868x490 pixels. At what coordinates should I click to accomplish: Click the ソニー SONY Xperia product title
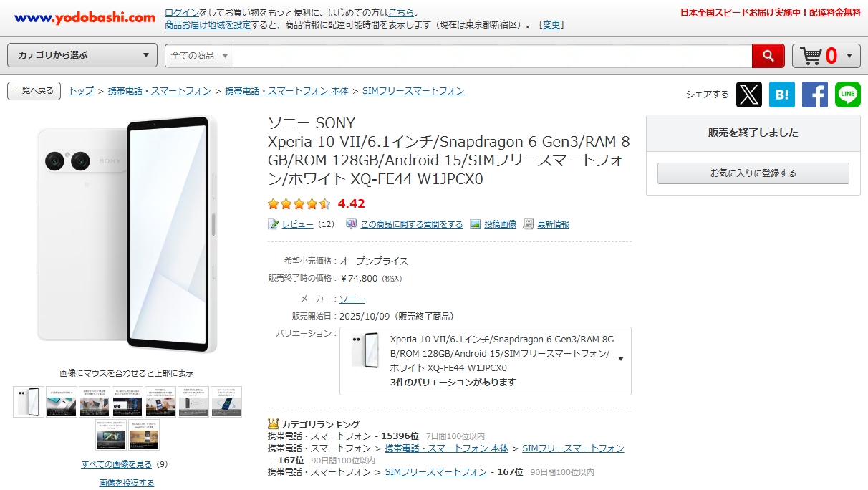pos(448,151)
